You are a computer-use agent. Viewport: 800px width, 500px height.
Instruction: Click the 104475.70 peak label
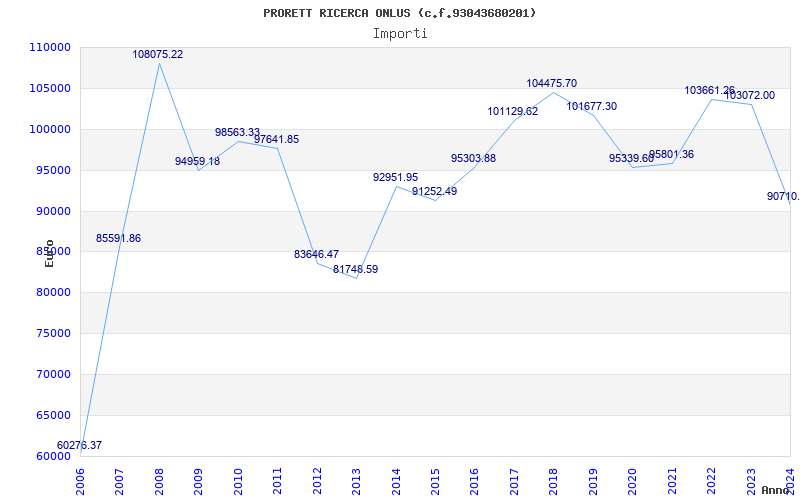point(552,83)
